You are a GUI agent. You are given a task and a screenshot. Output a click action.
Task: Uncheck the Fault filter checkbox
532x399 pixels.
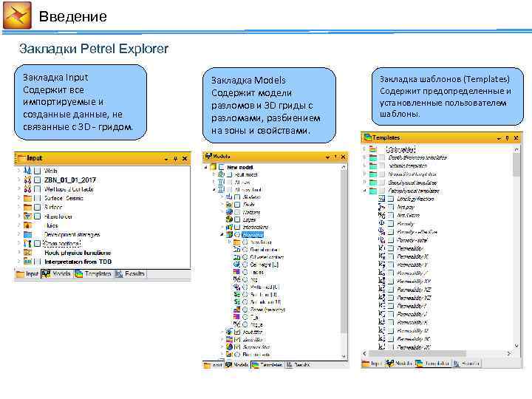point(237,332)
